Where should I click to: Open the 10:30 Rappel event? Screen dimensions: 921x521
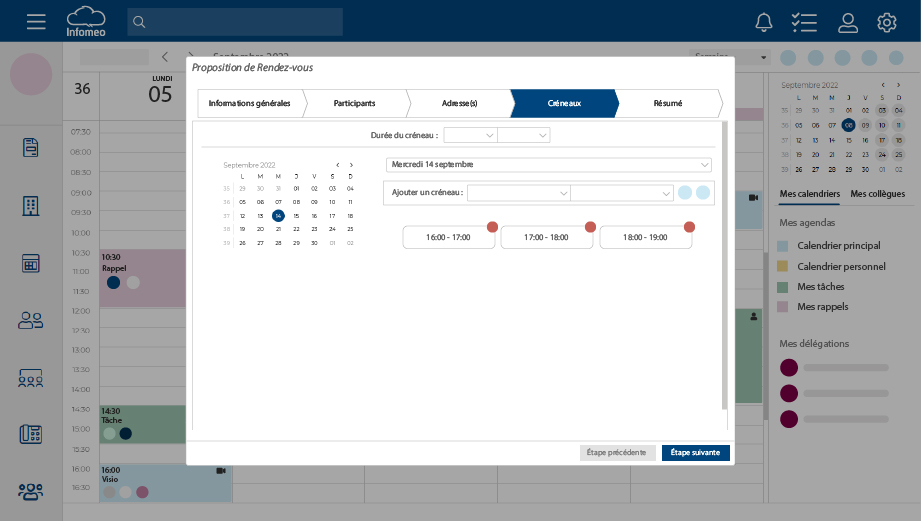(x=143, y=278)
